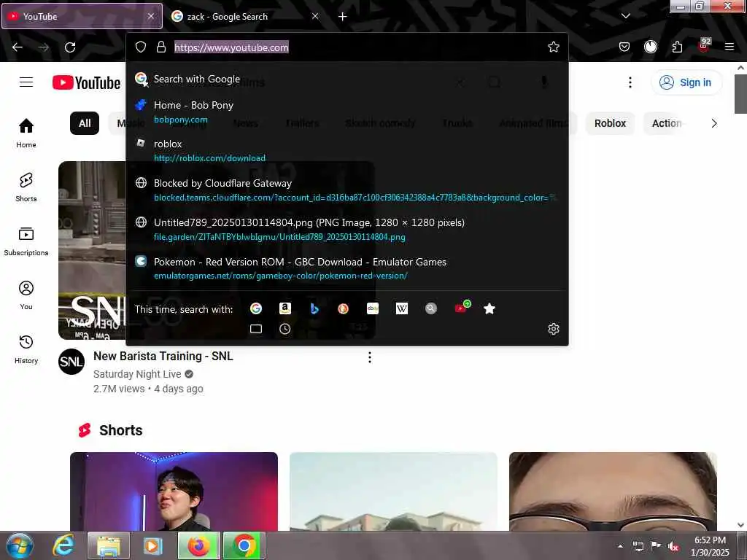Add YouTube search engine with plus badge
Image resolution: width=747 pixels, height=560 pixels.
click(x=461, y=308)
